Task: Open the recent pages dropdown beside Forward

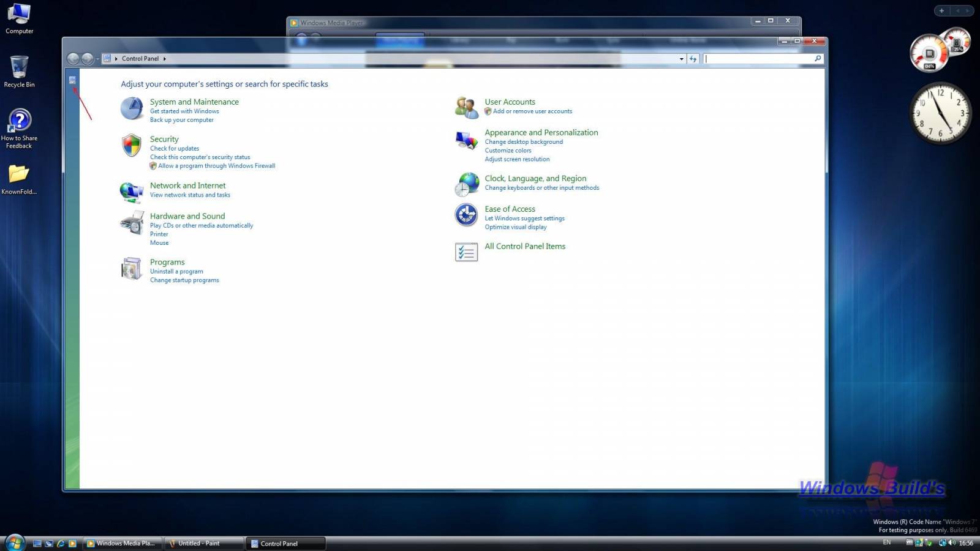Action: [97, 59]
